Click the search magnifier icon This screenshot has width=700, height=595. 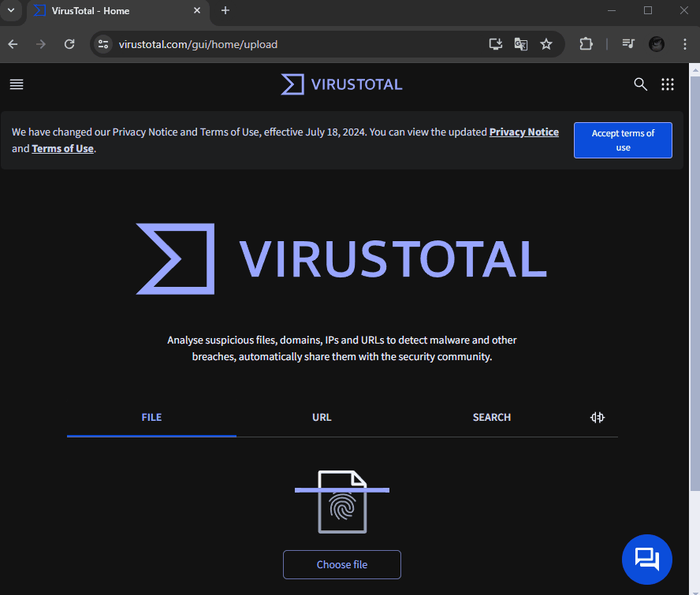640,84
